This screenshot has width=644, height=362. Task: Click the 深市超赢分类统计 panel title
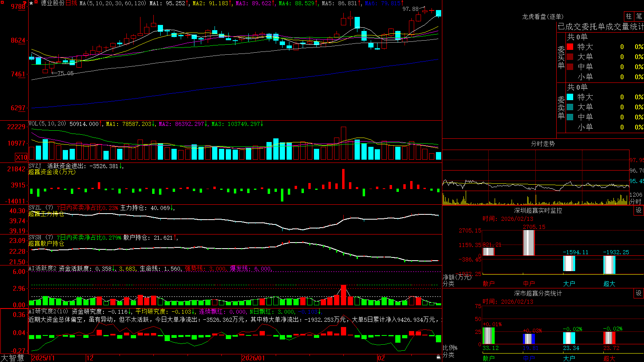pyautogui.click(x=538, y=293)
